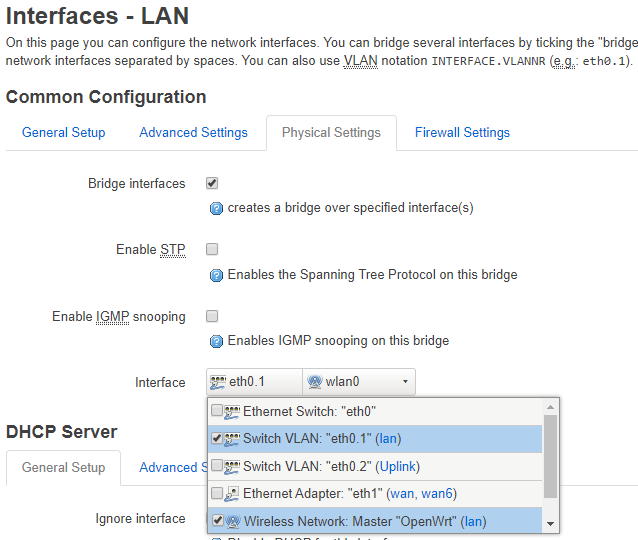638x540 pixels.
Task: Enable the STP checkbox
Action: (212, 249)
